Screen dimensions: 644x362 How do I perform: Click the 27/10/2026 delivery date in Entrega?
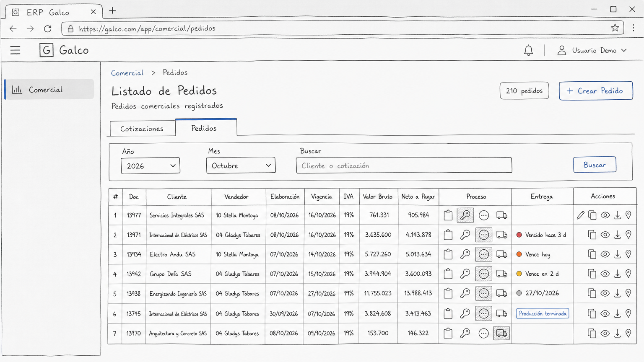(x=542, y=293)
